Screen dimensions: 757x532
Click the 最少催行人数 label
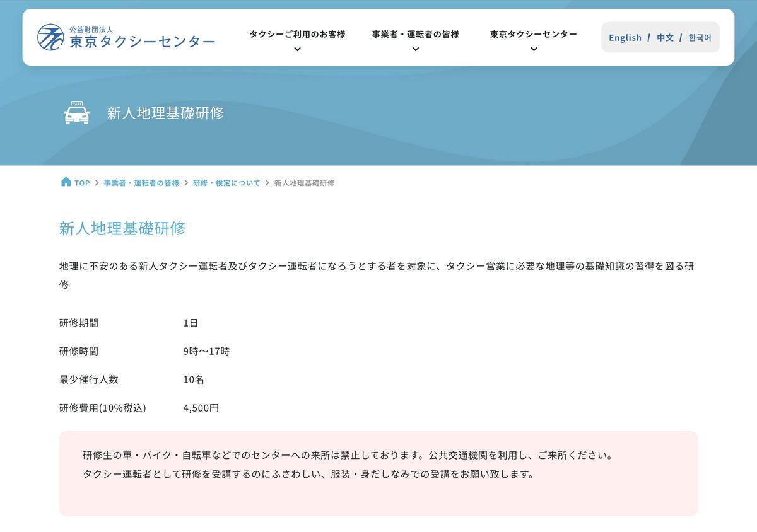coord(89,379)
